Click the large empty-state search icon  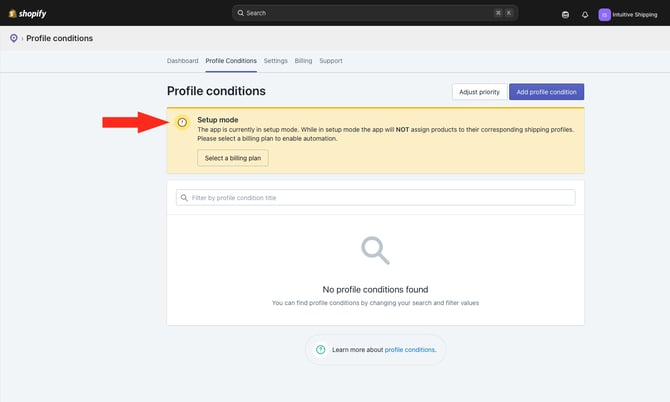[x=375, y=250]
